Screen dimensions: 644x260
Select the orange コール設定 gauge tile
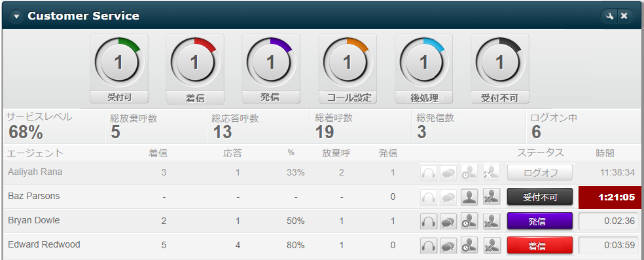click(x=348, y=69)
